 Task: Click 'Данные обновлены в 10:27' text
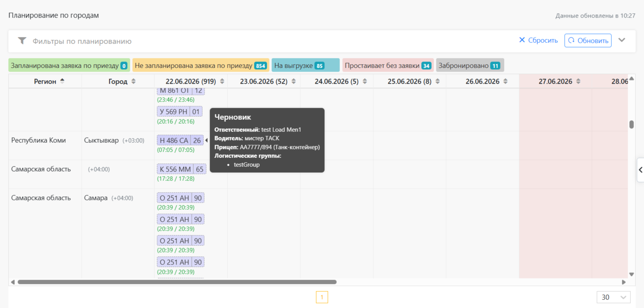click(x=595, y=16)
